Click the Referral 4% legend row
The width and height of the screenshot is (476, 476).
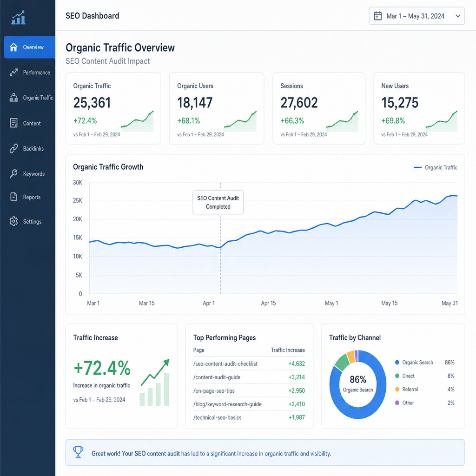tap(424, 389)
